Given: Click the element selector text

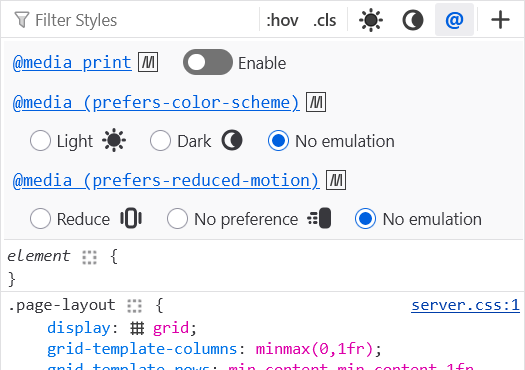Looking at the screenshot, I should point(39,256).
